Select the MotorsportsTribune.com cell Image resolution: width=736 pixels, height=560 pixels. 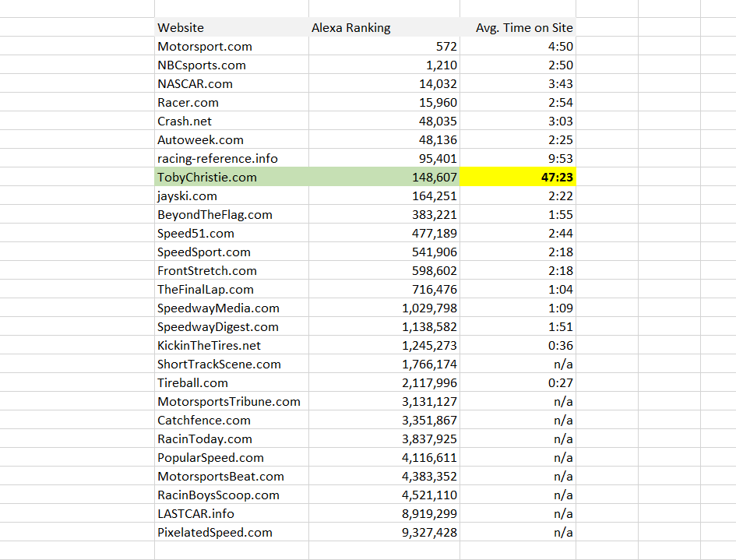click(x=231, y=402)
